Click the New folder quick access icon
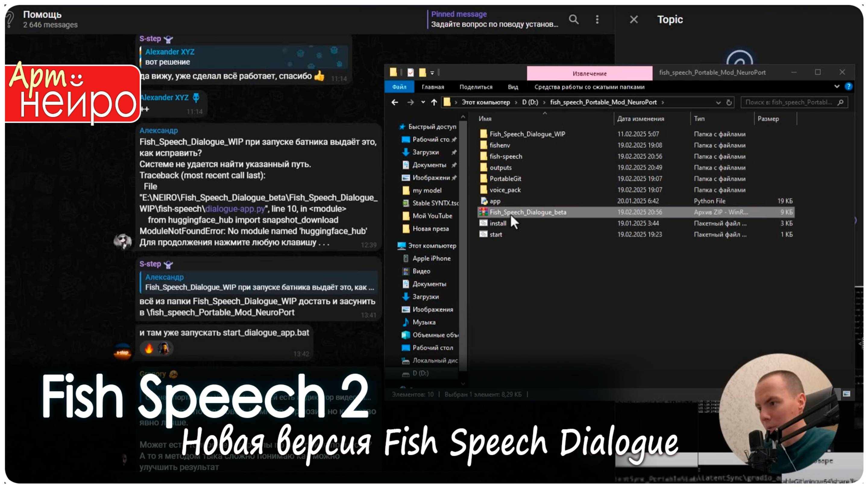The height and width of the screenshot is (488, 868). (422, 72)
